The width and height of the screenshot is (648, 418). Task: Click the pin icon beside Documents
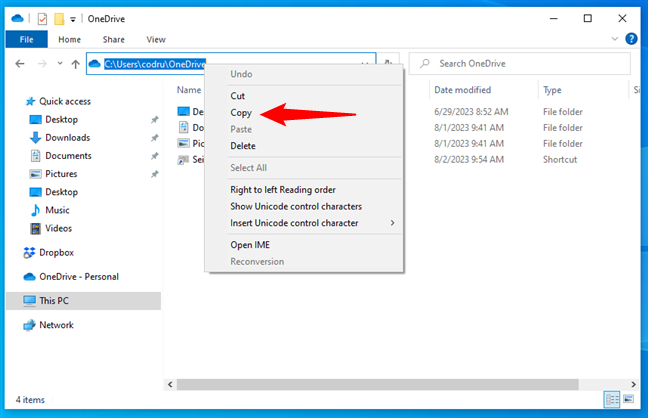tap(155, 156)
